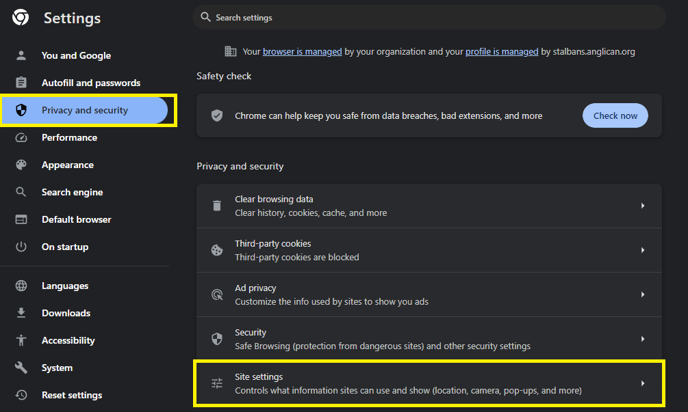688x412 pixels.
Task: Click the globe icon for Languages
Action: 21,286
